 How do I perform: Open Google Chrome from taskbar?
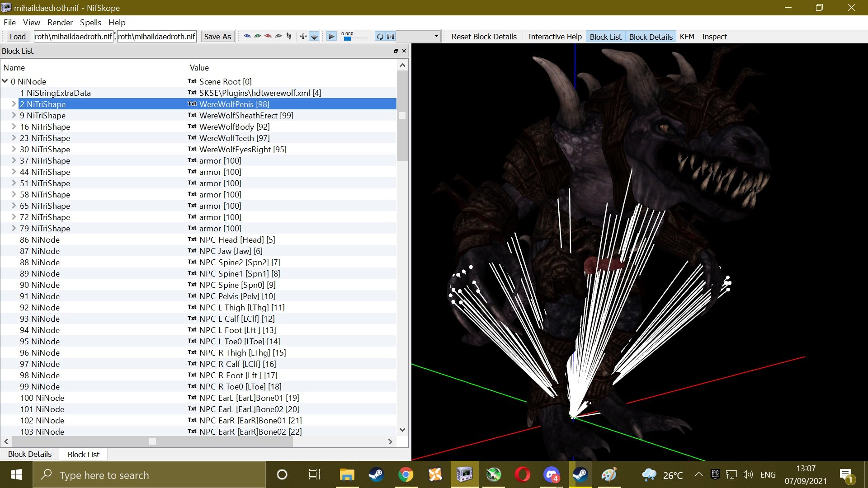[406, 475]
